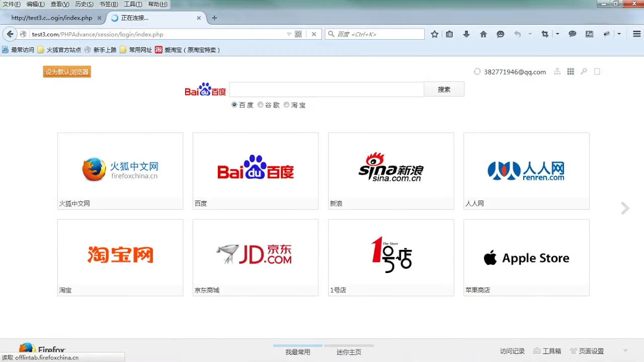The width and height of the screenshot is (644, 362).
Task: Click the Baidu page search input field
Action: coord(327,89)
